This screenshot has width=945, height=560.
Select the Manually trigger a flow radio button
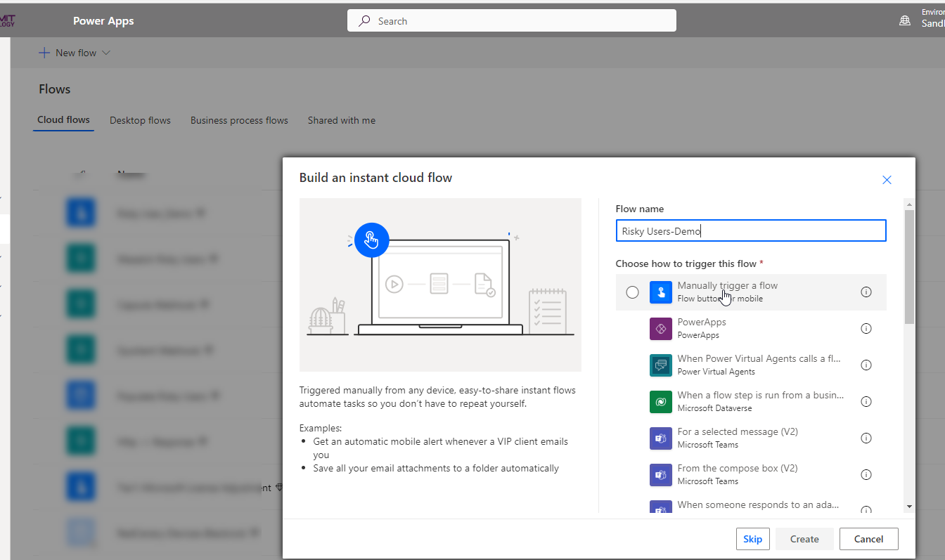click(x=632, y=292)
